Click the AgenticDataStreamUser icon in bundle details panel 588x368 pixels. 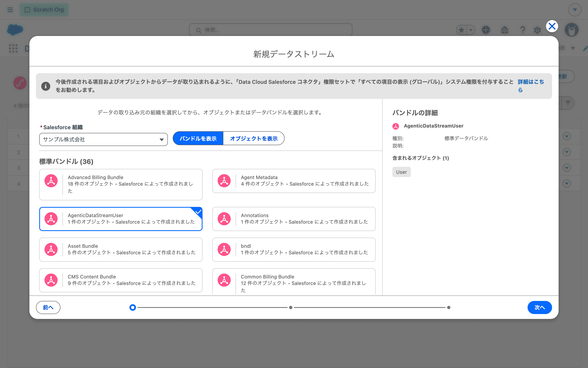[395, 126]
